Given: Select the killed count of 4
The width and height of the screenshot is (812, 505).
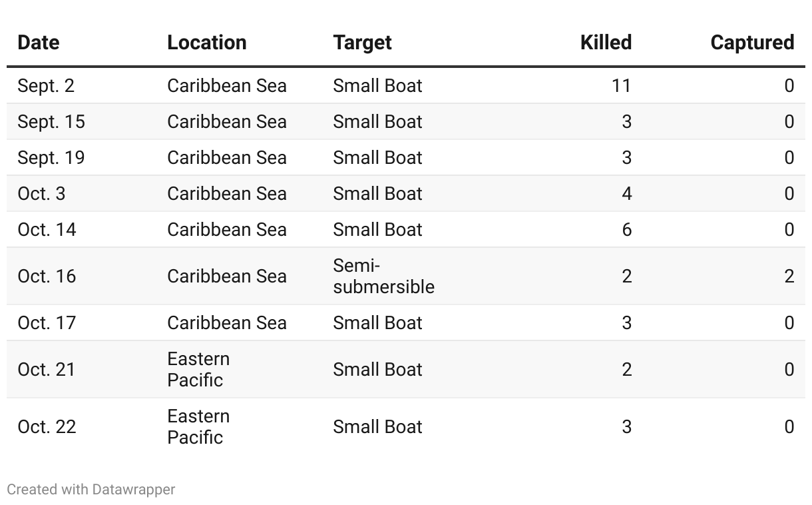Looking at the screenshot, I should (626, 194).
